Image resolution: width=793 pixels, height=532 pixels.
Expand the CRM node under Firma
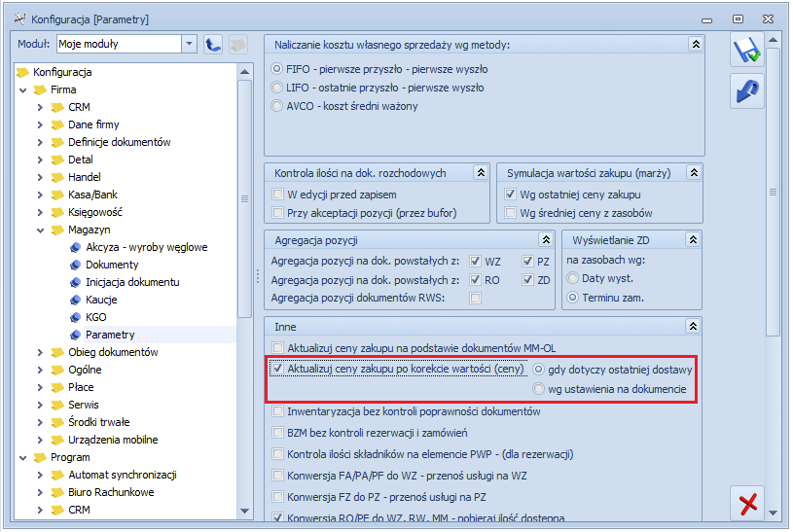41,108
